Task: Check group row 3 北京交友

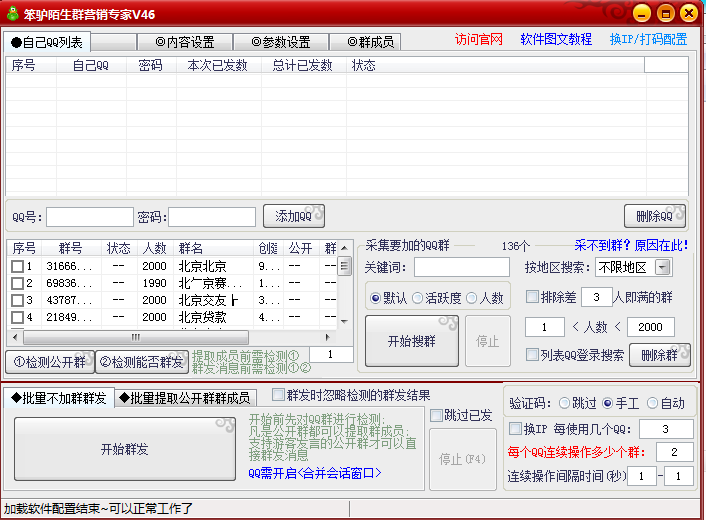Action: (18, 300)
